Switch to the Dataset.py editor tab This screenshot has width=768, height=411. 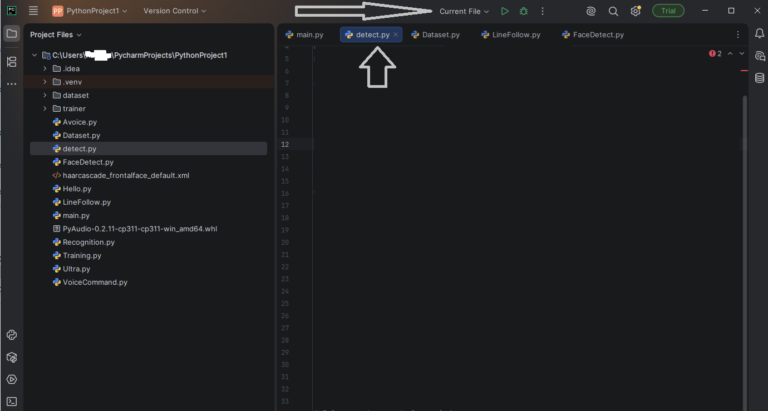435,35
